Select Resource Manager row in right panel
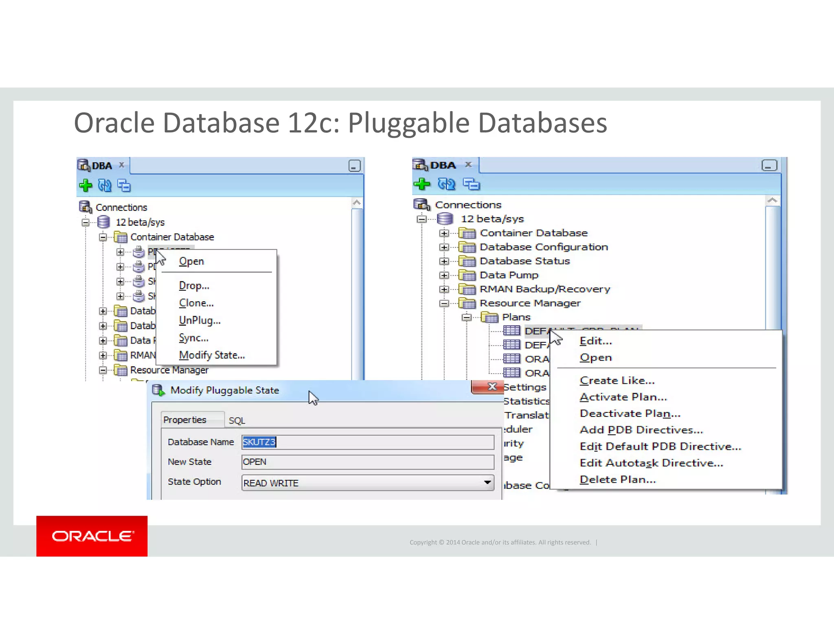 [x=530, y=303]
